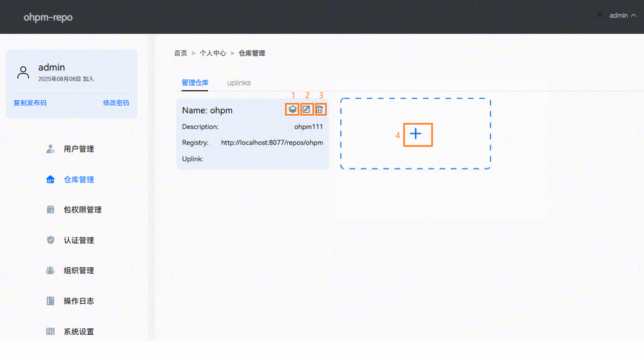This screenshot has width=644, height=359.
Task: Open the 包权限管理 menu item
Action: click(x=82, y=210)
